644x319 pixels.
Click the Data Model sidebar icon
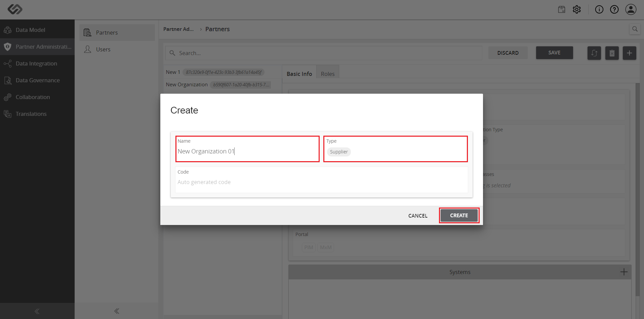(x=8, y=30)
